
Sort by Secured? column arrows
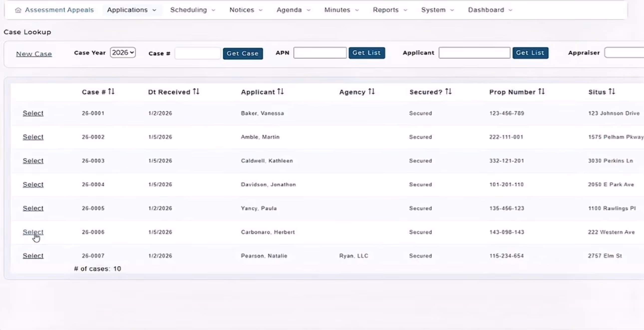point(448,92)
